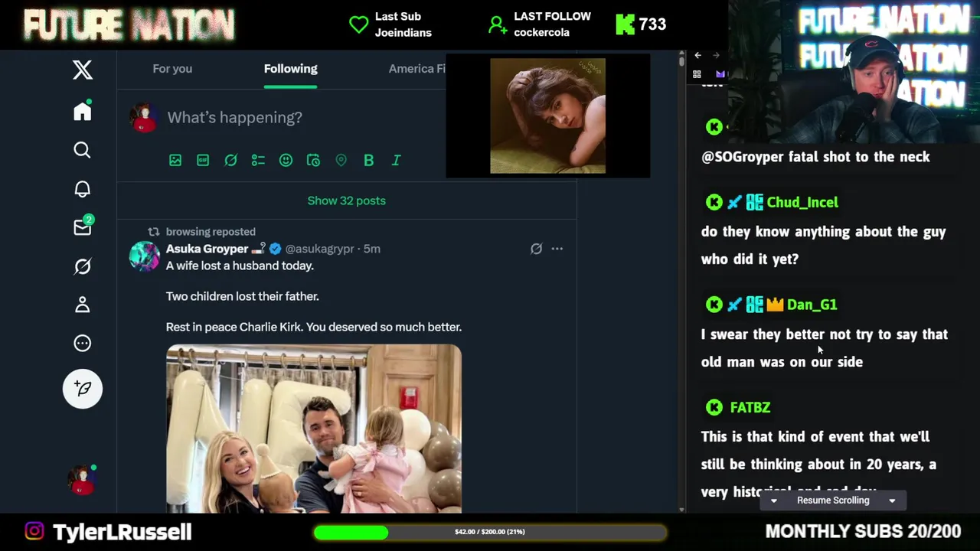Click Asuka Groyper's avatar
Viewport: 980px width, 551px height.
click(144, 256)
